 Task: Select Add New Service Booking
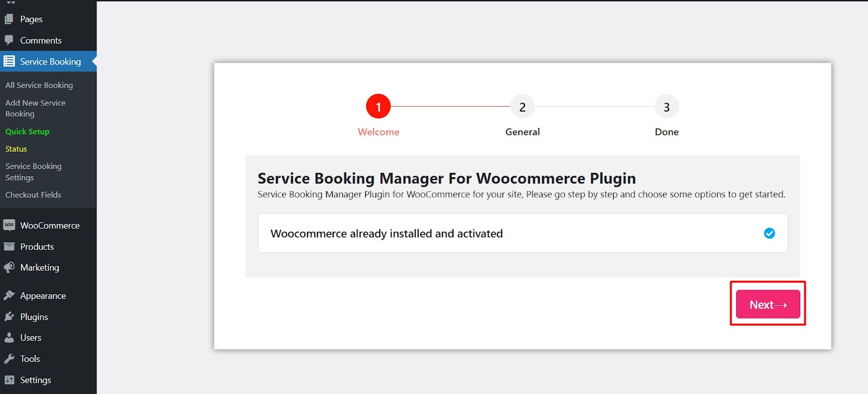[35, 108]
